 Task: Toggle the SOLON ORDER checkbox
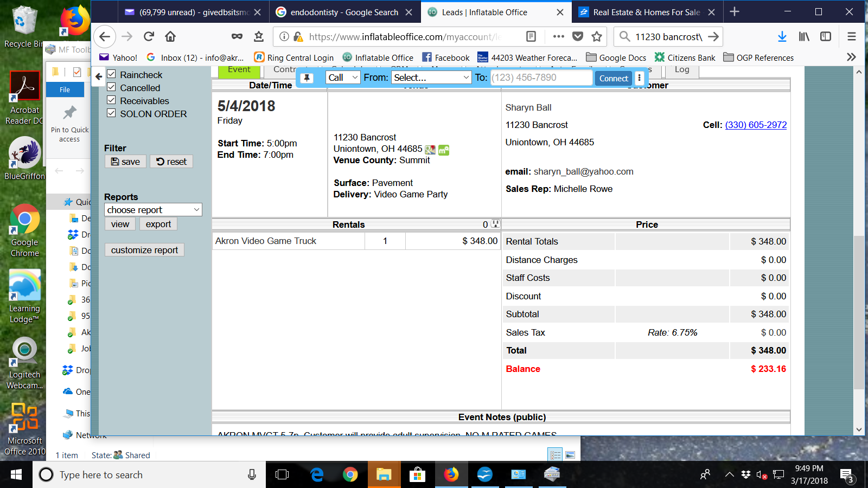111,113
